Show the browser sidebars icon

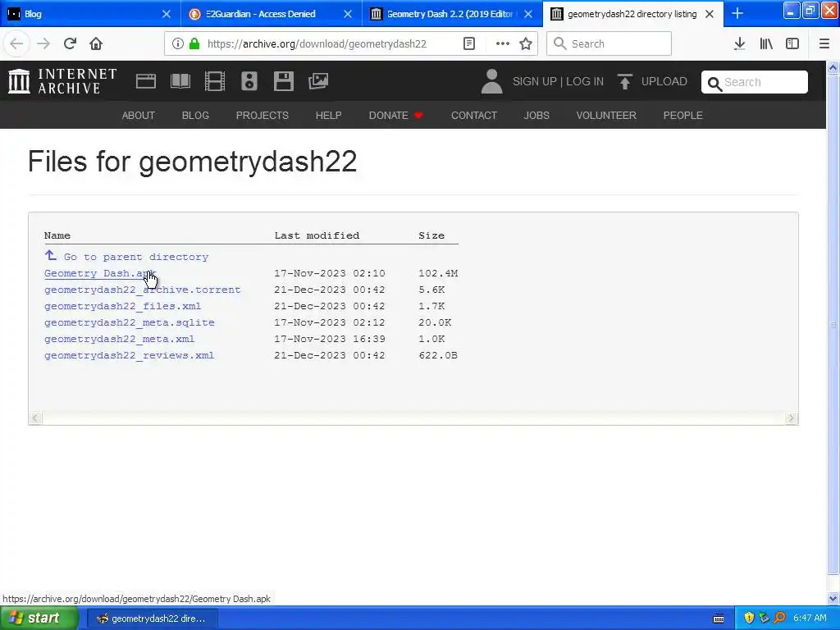coord(792,44)
